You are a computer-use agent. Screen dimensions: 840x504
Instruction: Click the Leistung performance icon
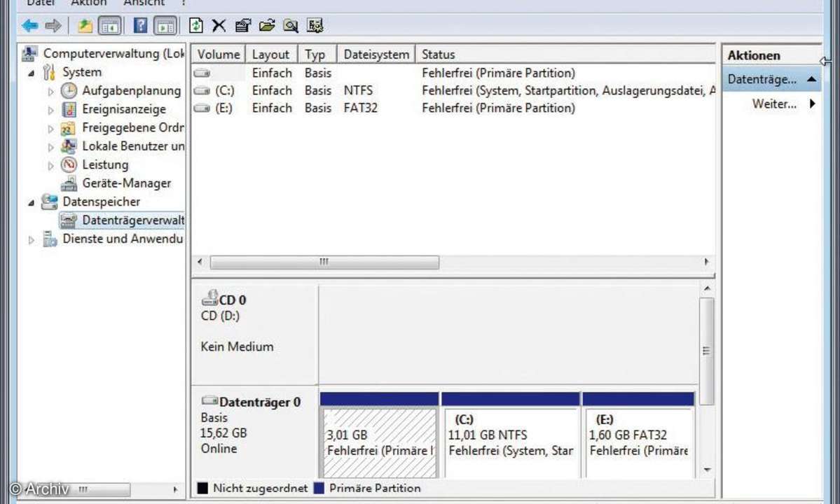pyautogui.click(x=69, y=164)
